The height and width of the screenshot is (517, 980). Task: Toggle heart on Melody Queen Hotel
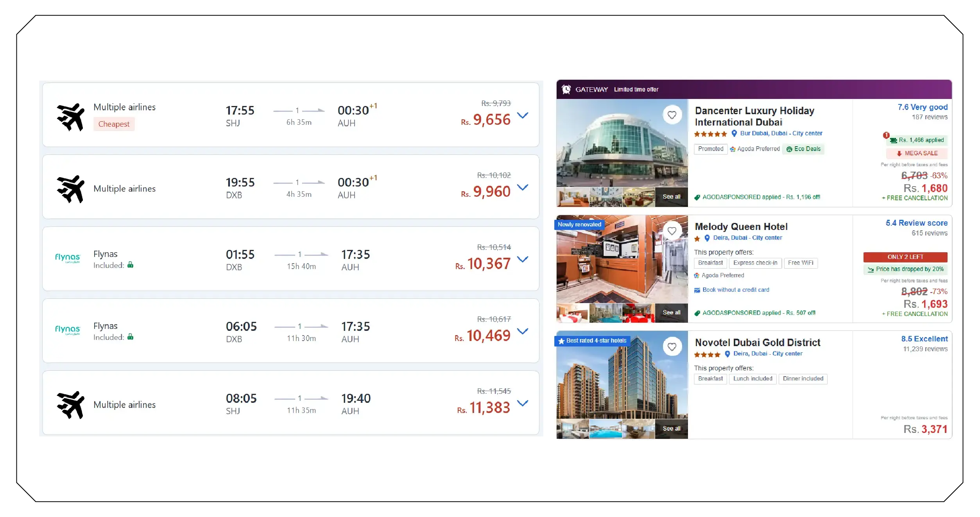click(672, 231)
